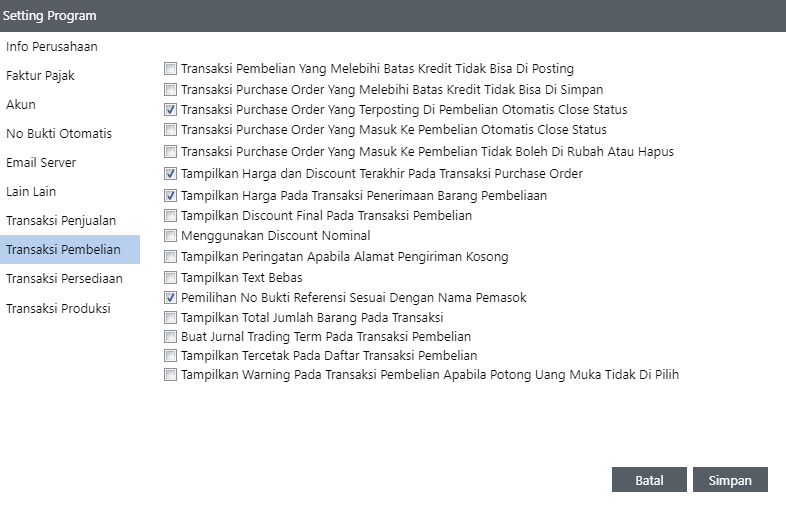This screenshot has height=509, width=786.
Task: Switch to Transaksi Penjualan settings
Action: [x=61, y=221]
